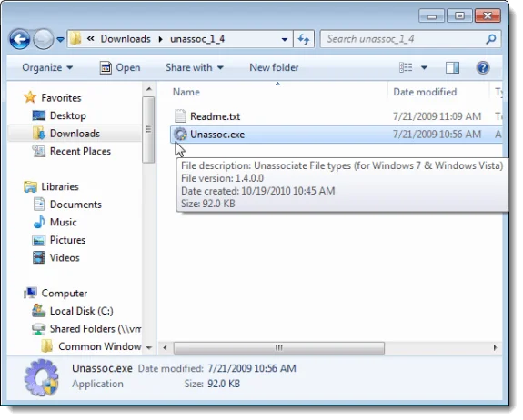
Task: Click the Shared Folders network drive icon
Action: [39, 329]
